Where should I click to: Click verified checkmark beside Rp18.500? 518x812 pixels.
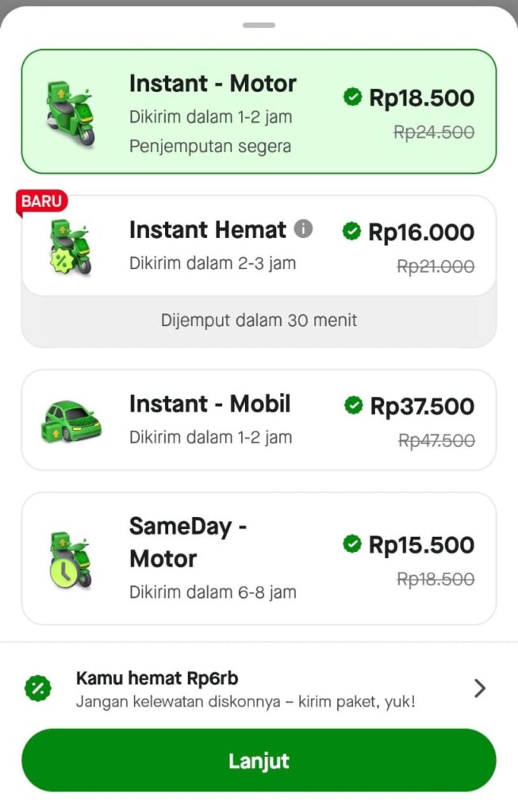point(352,97)
